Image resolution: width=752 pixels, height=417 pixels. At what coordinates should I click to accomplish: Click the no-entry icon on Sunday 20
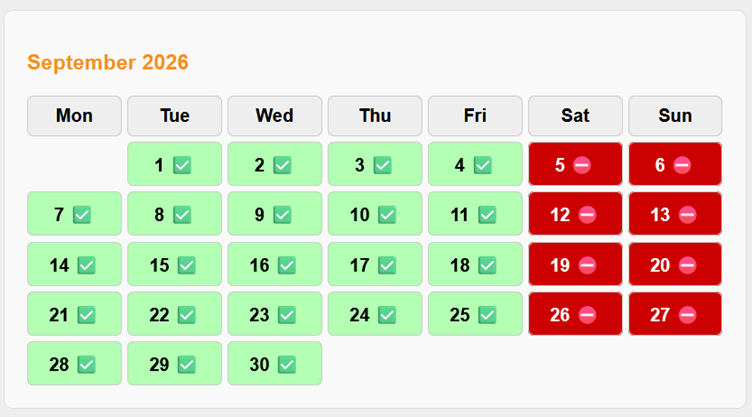pyautogui.click(x=687, y=265)
